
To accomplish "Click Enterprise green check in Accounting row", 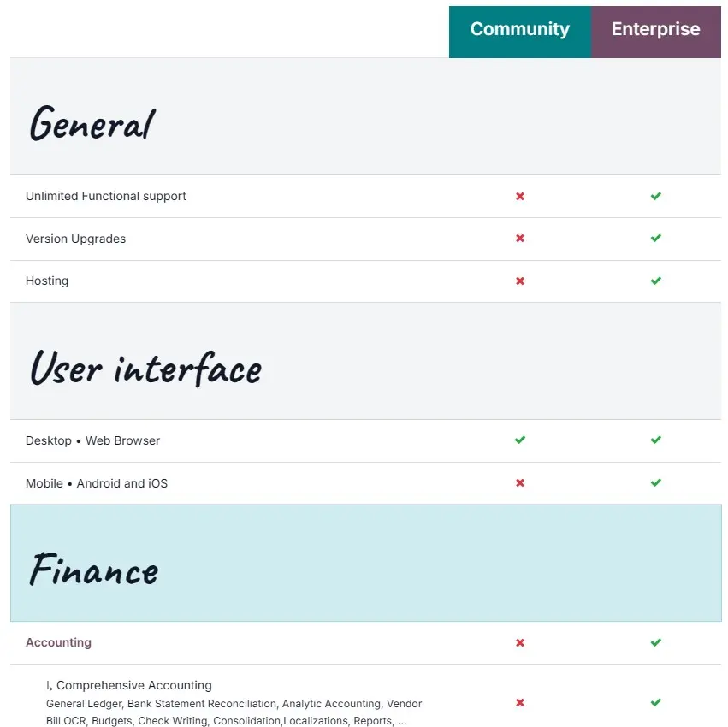I will click(655, 642).
